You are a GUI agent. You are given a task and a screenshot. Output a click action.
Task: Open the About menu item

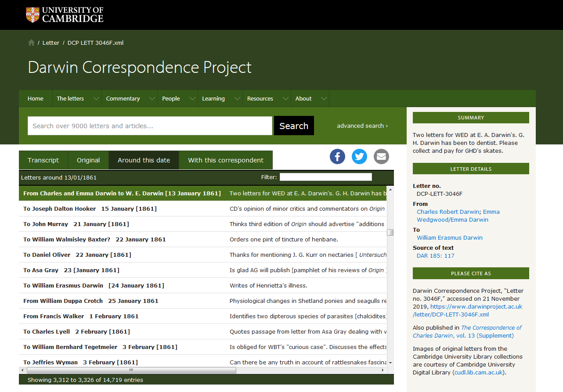click(x=303, y=99)
